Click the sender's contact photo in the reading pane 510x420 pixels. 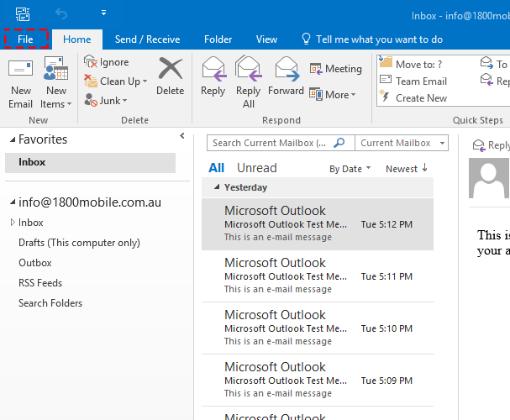[x=489, y=178]
